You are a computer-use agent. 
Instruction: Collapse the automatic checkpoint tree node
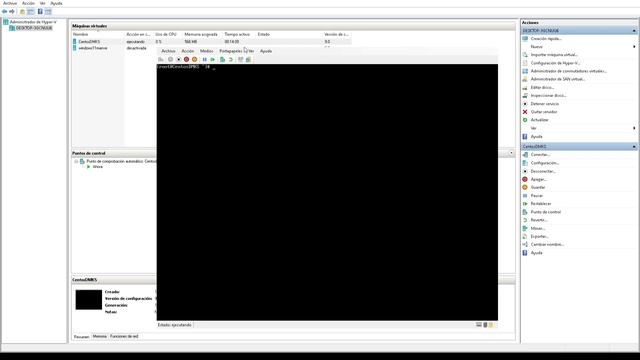(76, 162)
